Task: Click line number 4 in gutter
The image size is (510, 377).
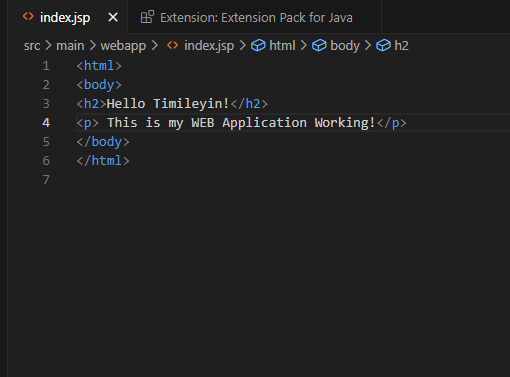Action: pos(46,123)
